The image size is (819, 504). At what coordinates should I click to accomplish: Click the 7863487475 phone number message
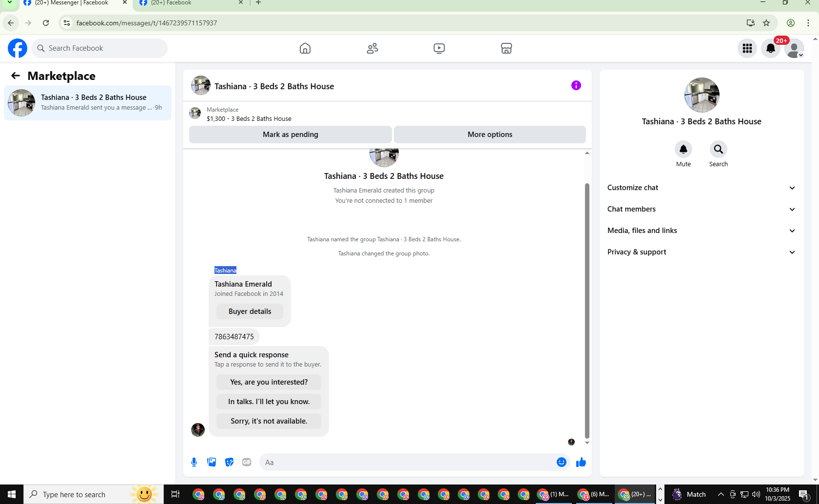point(234,336)
